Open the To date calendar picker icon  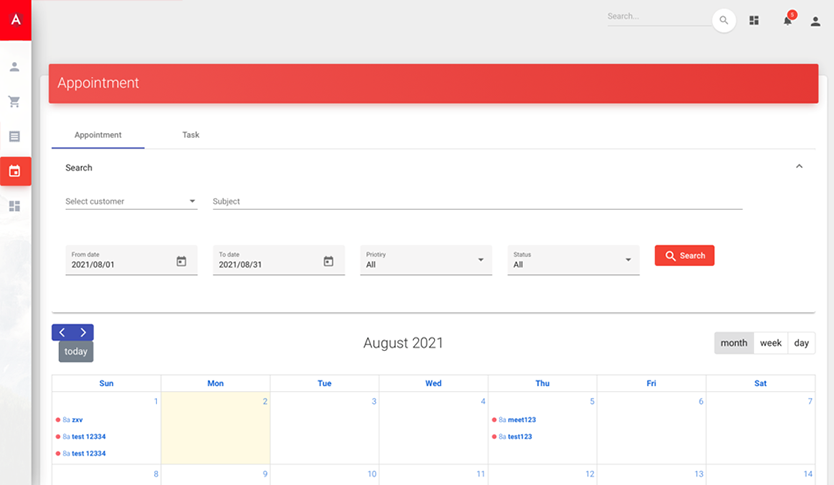coord(328,261)
